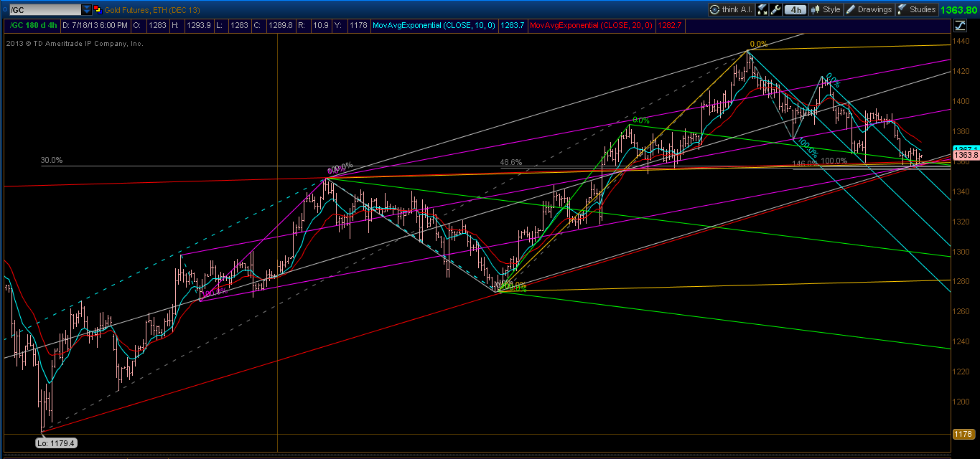This screenshot has width=980, height=459.
Task: Select the 30.0% Fibonacci level label
Action: pos(51,161)
